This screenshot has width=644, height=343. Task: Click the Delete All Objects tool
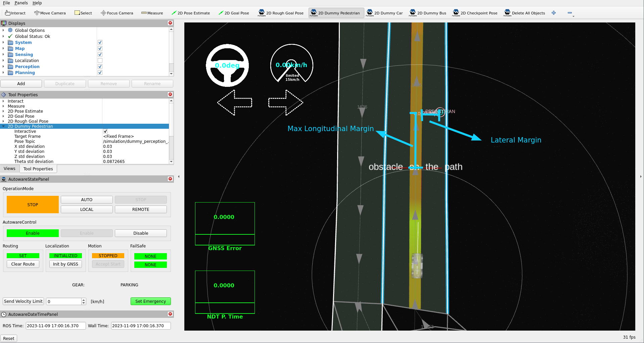click(524, 13)
